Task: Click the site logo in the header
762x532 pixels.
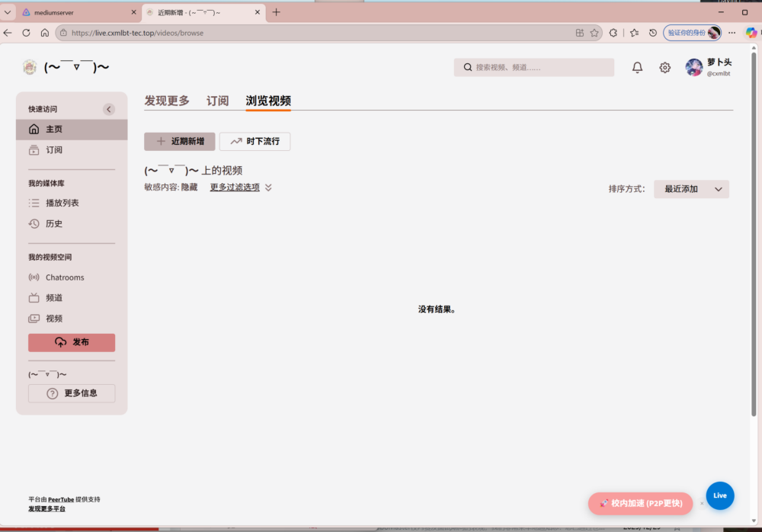Action: pos(30,68)
